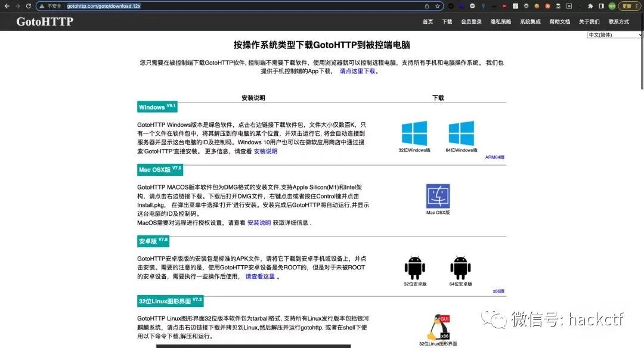Download the 64位安卓版 Android icon
Image resolution: width=644 pixels, height=348 pixels.
(460, 268)
